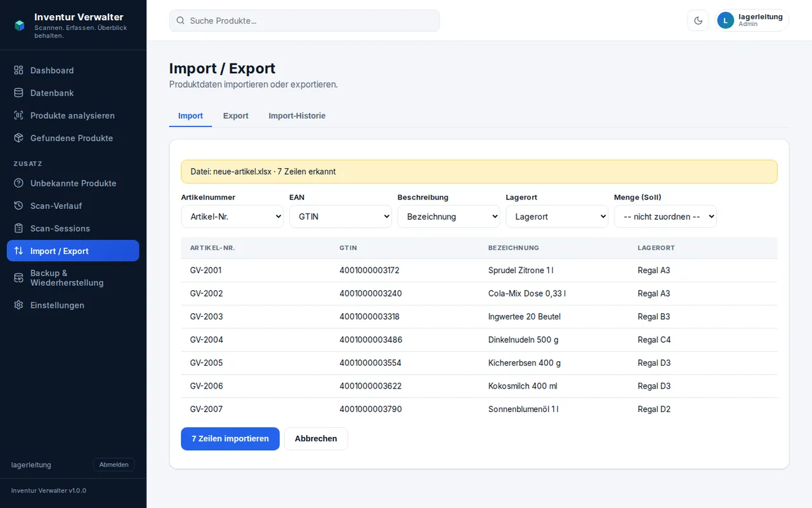Click the neue-artikel.xlsx file notice banner
This screenshot has height=508, width=812.
pos(479,171)
